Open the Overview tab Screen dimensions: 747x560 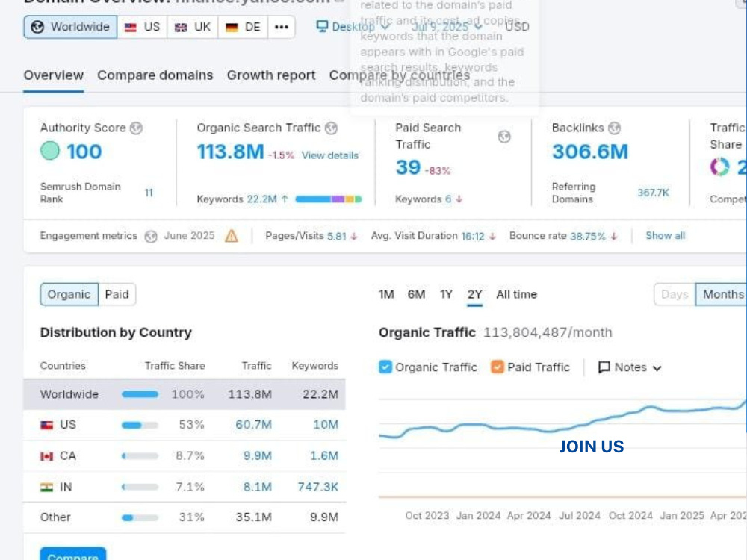[54, 75]
